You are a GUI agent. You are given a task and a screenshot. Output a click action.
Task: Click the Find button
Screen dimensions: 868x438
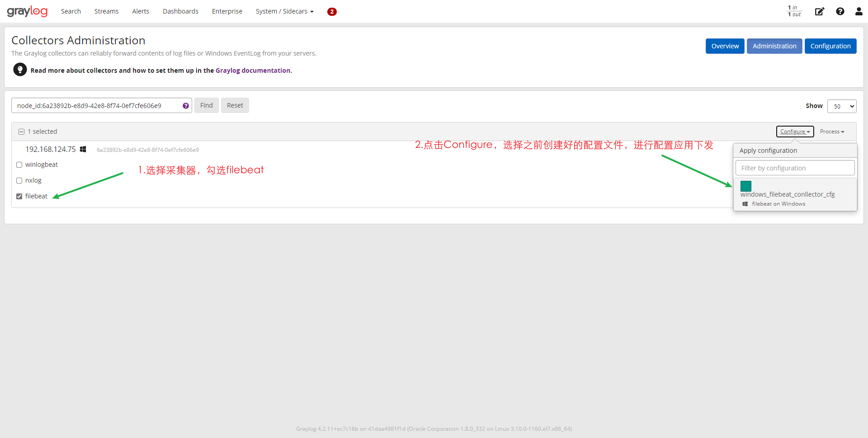click(206, 105)
